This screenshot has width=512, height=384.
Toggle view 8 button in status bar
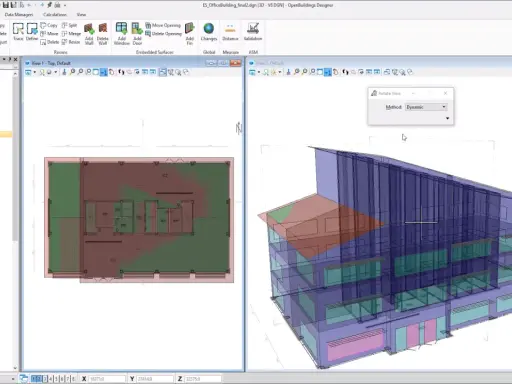(73, 379)
